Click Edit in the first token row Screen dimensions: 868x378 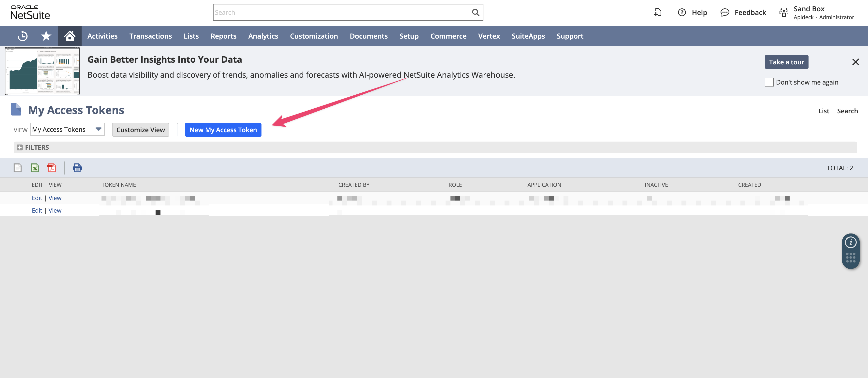(37, 198)
